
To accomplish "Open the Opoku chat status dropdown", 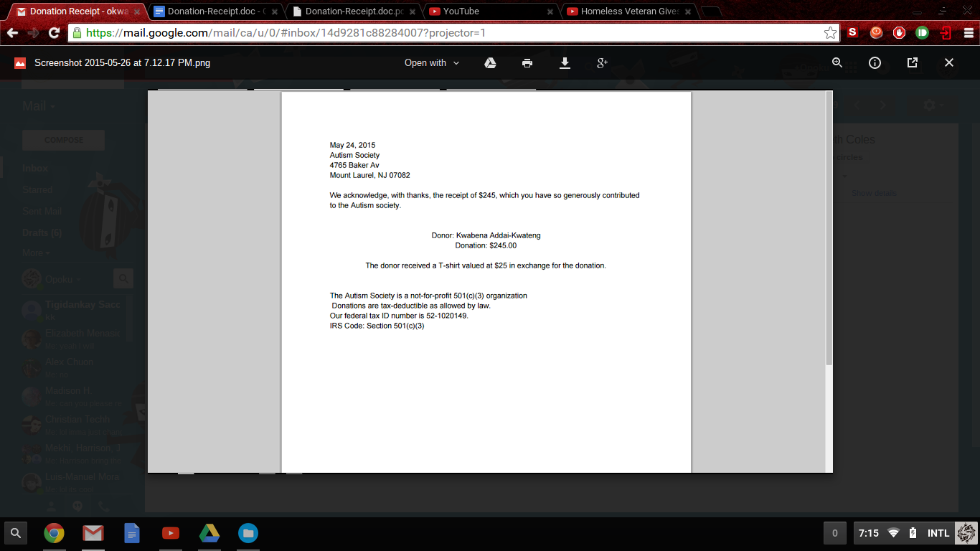I will (x=63, y=279).
